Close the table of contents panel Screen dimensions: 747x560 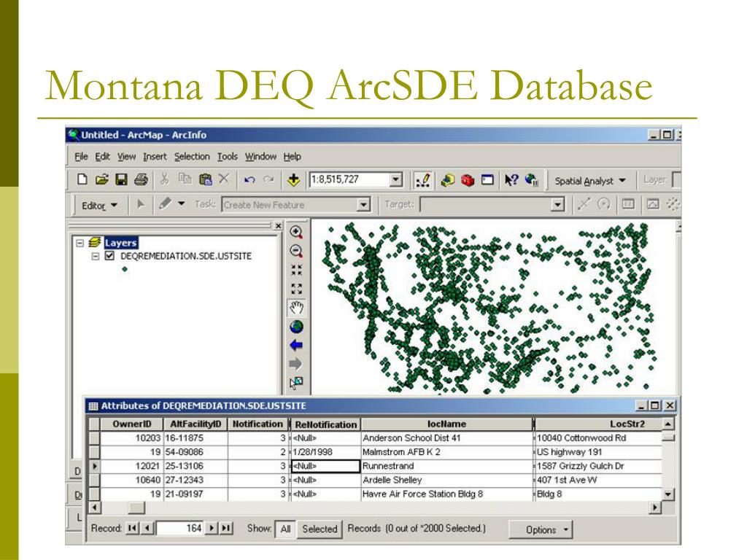pos(278,226)
